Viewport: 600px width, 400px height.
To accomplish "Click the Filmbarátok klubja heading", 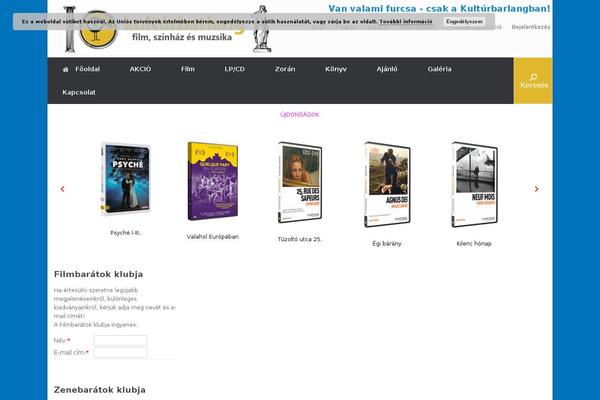I will click(x=98, y=274).
